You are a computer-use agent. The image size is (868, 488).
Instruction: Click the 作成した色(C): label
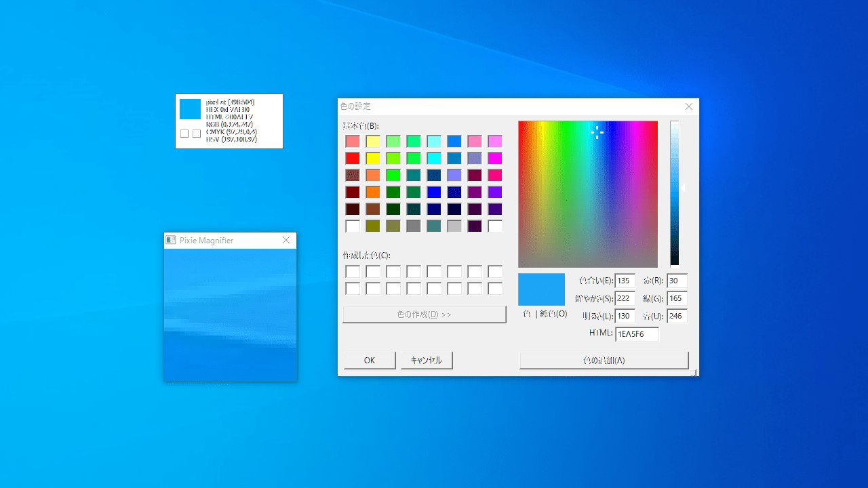pyautogui.click(x=366, y=256)
